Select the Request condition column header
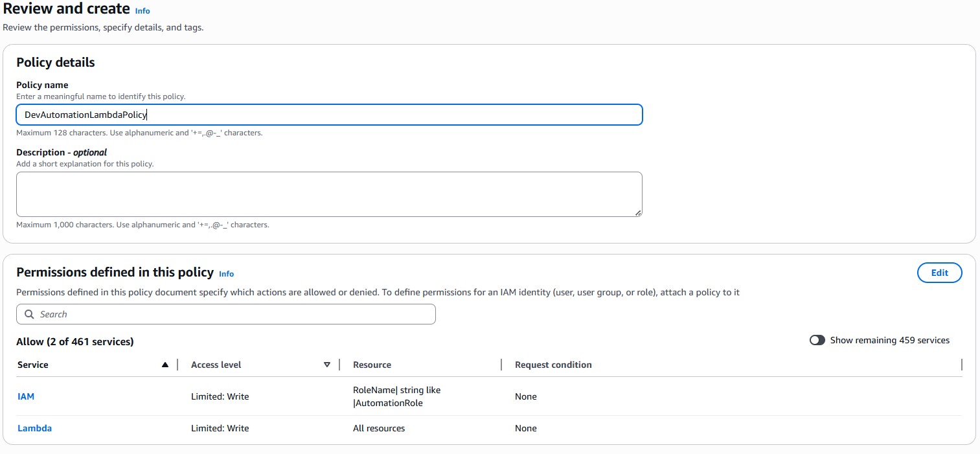 pos(553,365)
